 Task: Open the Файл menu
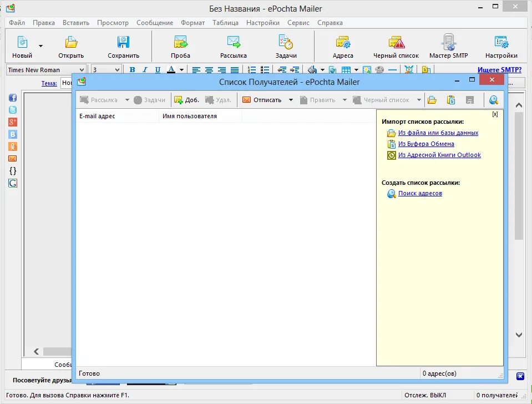[x=17, y=23]
